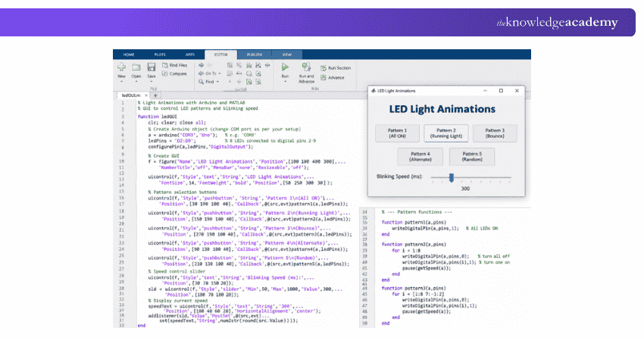Click Pattern 1 (All ON) button
The image size is (644, 341).
pyautogui.click(x=397, y=133)
